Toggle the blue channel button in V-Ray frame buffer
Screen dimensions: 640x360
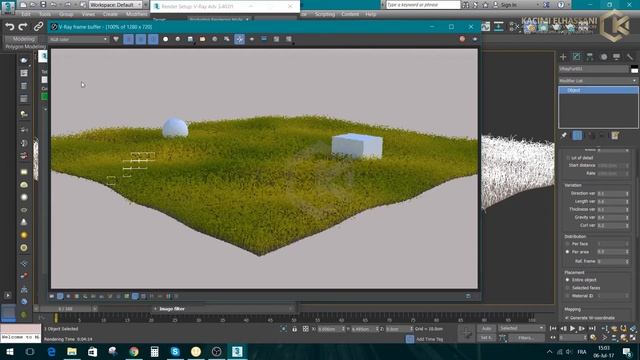153,39
